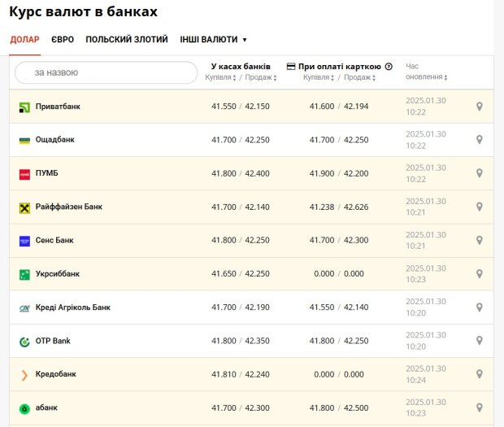Open map location for абанк
Viewport: 504px width, 427px height.
click(479, 407)
